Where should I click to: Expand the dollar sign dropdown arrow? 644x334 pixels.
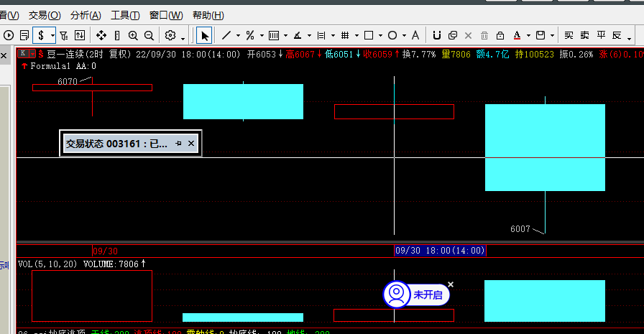coord(52,36)
